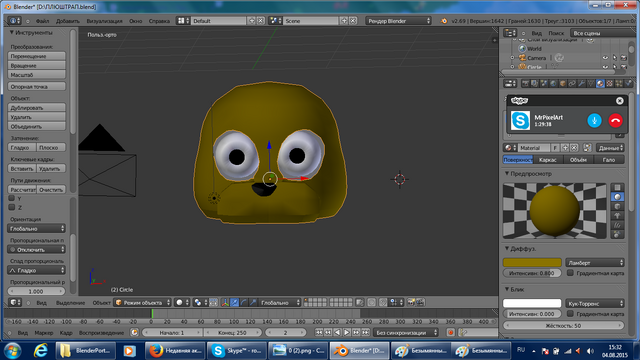Toggle the 3D manipulator widget
The width and height of the screenshot is (640, 360).
[x=225, y=303]
